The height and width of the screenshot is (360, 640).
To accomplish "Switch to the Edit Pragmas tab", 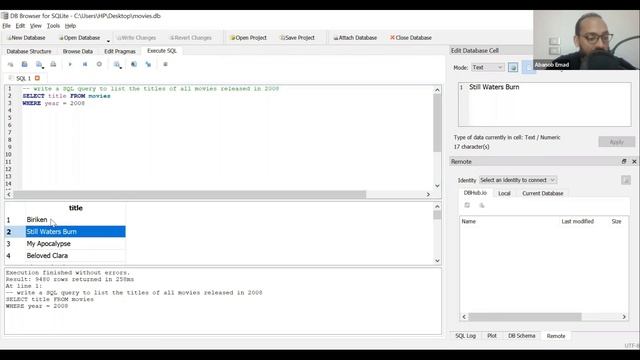I will tap(120, 51).
